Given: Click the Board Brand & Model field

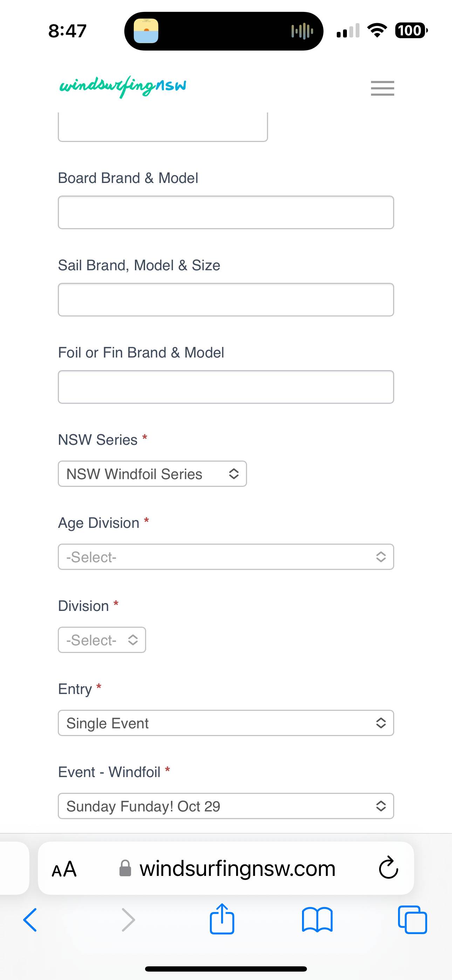Looking at the screenshot, I should 226,212.
